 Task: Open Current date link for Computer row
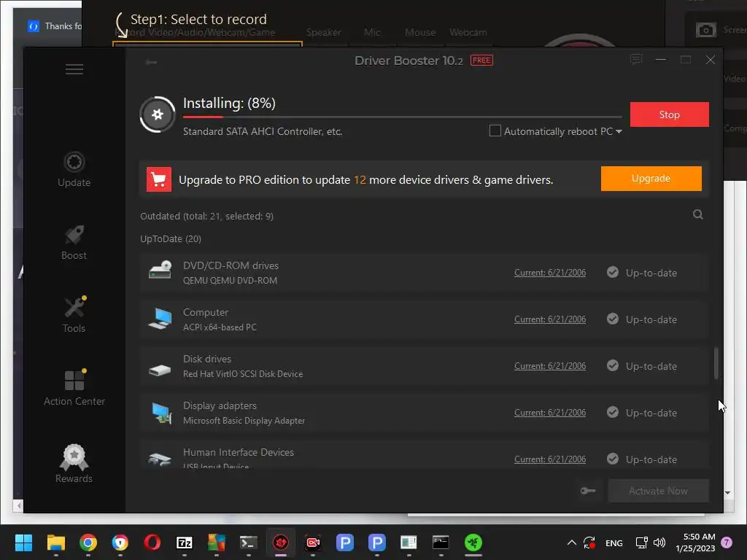[x=550, y=319]
